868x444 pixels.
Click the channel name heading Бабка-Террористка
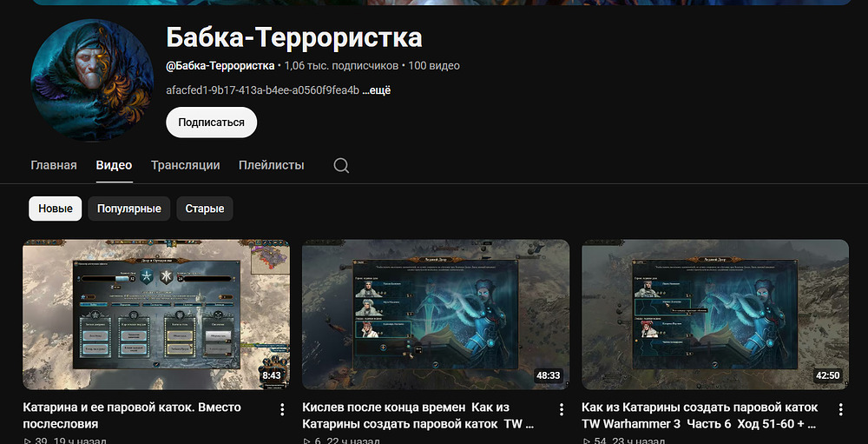(x=294, y=37)
